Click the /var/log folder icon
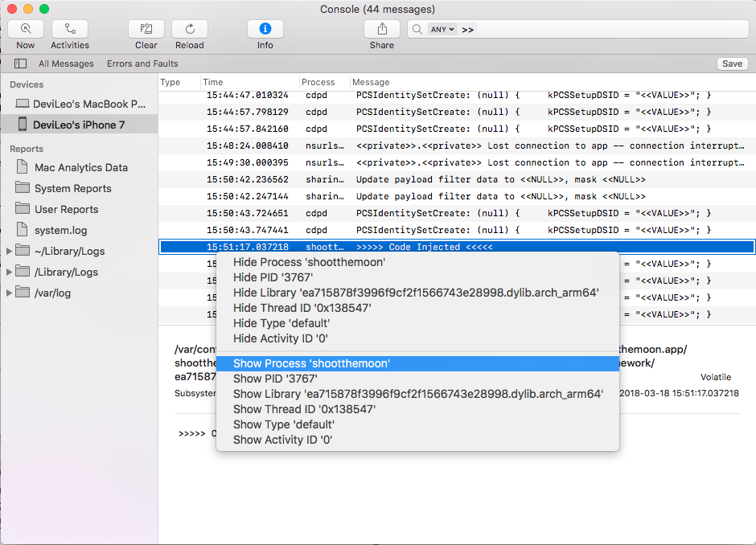The image size is (756, 545). [x=23, y=292]
